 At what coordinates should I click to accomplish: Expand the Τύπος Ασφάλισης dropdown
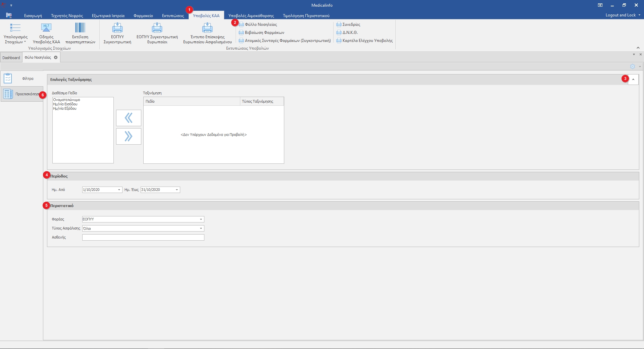coord(201,229)
